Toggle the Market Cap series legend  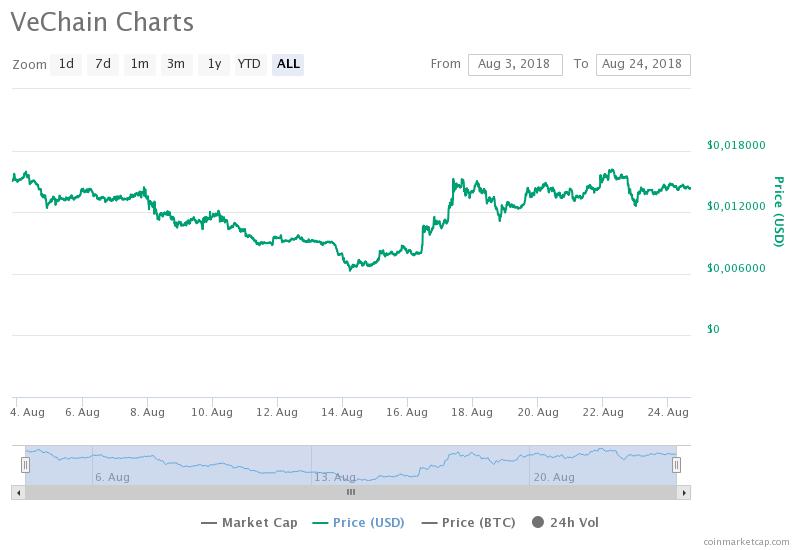click(249, 522)
